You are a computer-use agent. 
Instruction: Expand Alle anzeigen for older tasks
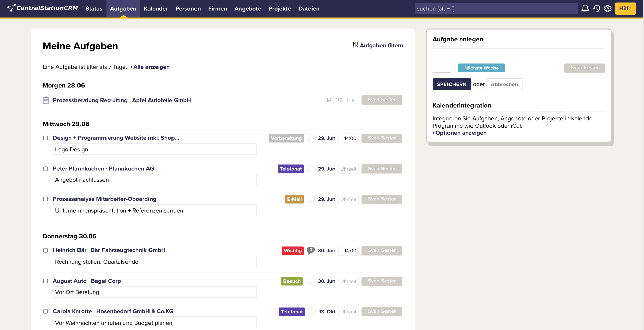tap(151, 67)
